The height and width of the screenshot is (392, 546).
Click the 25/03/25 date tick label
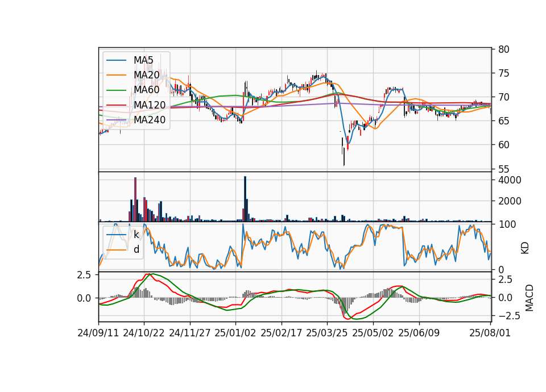click(327, 333)
